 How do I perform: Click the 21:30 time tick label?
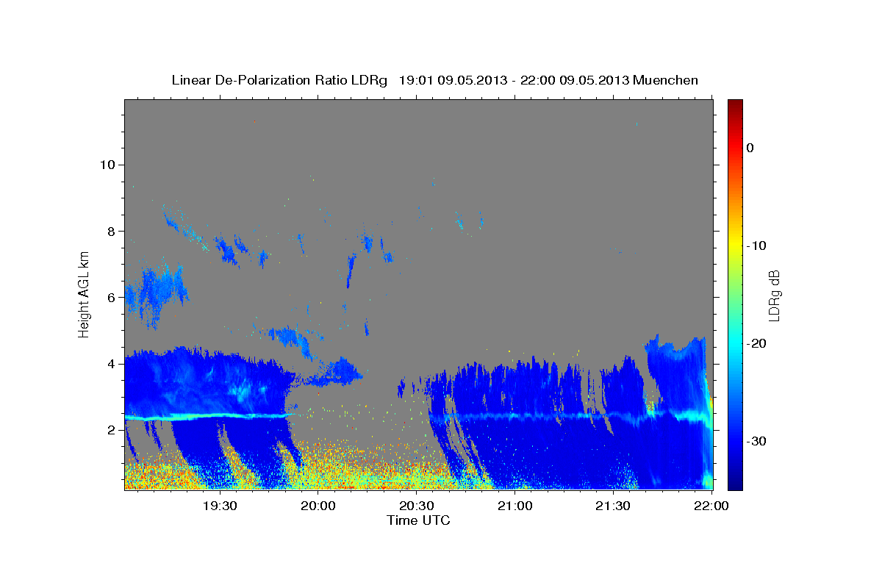(612, 506)
